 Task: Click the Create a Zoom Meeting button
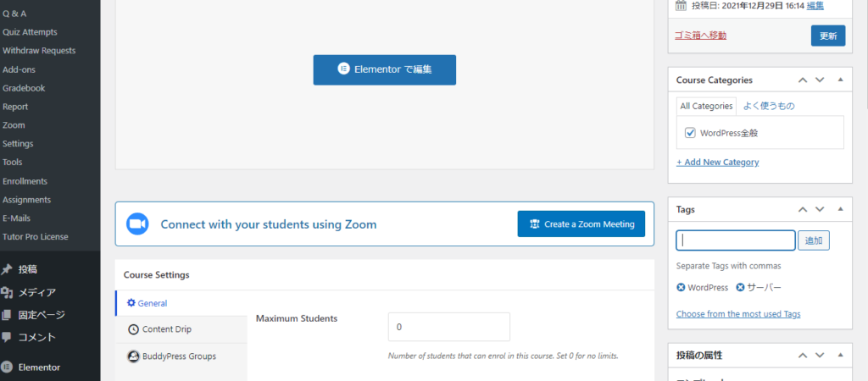click(x=581, y=224)
